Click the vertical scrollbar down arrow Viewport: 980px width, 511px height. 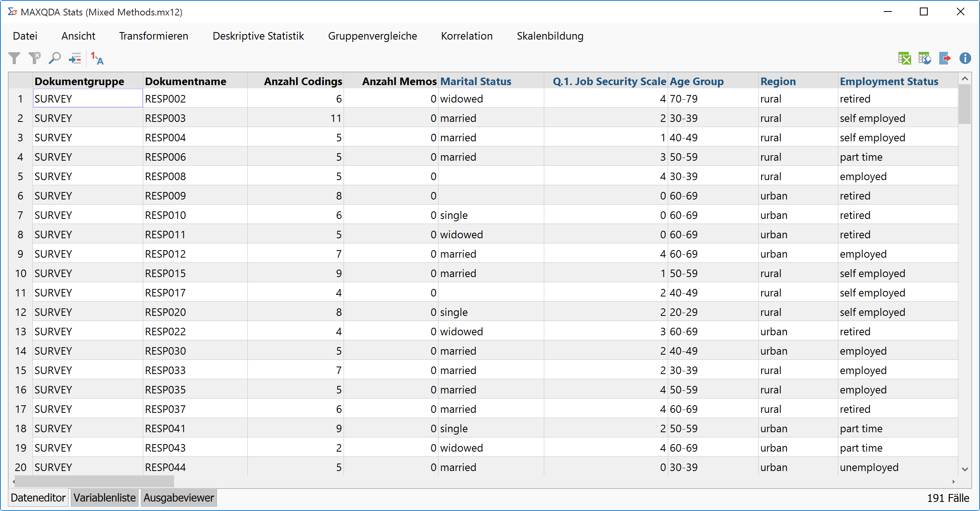(965, 469)
